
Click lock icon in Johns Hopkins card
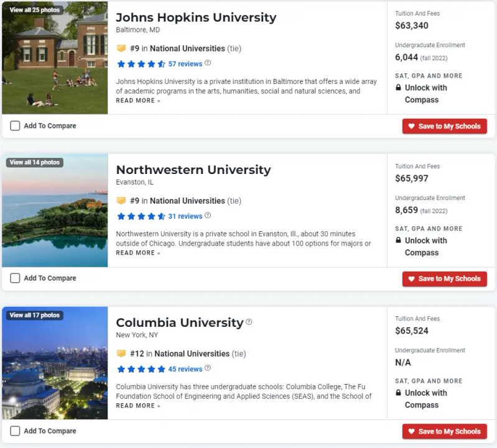point(399,88)
